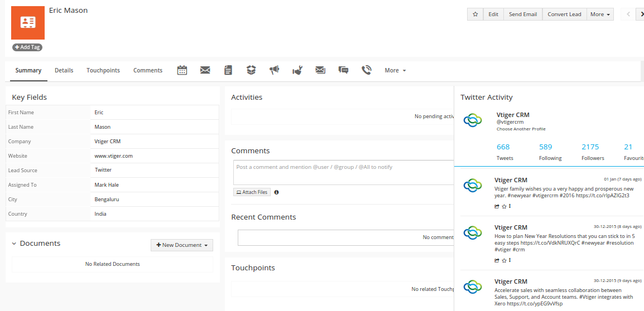Image resolution: width=644 pixels, height=311 pixels.
Task: Open the products tab box icon
Action: (251, 70)
